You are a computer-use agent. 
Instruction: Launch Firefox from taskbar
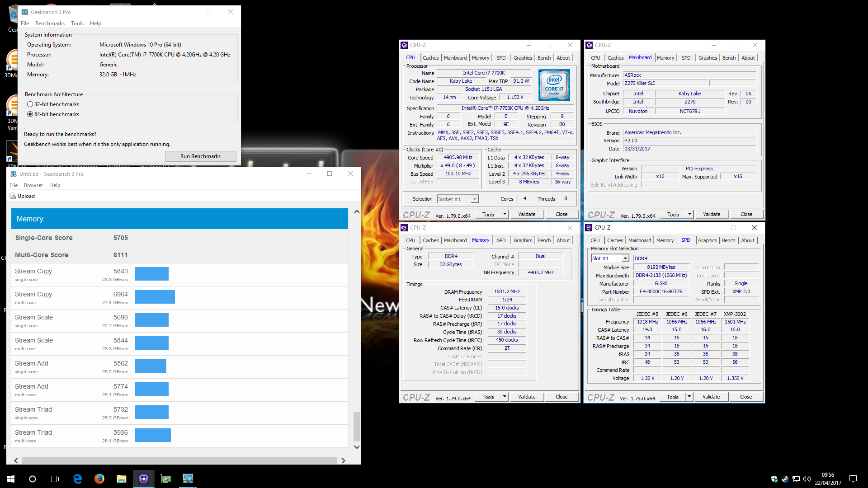[x=99, y=479]
